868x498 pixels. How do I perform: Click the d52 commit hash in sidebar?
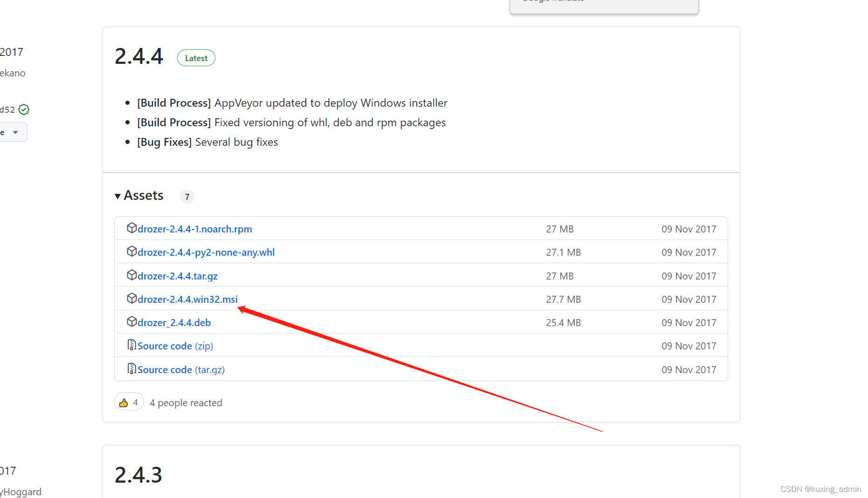(7, 109)
